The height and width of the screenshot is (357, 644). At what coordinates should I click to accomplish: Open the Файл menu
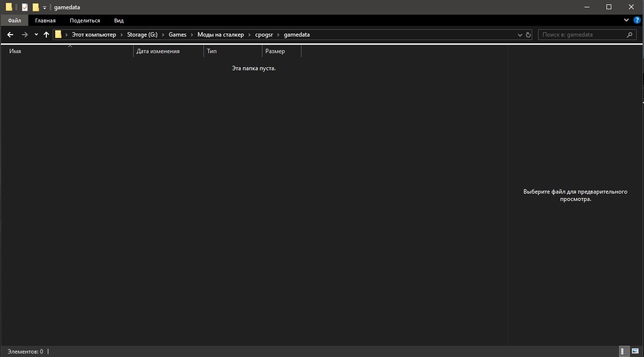[14, 20]
